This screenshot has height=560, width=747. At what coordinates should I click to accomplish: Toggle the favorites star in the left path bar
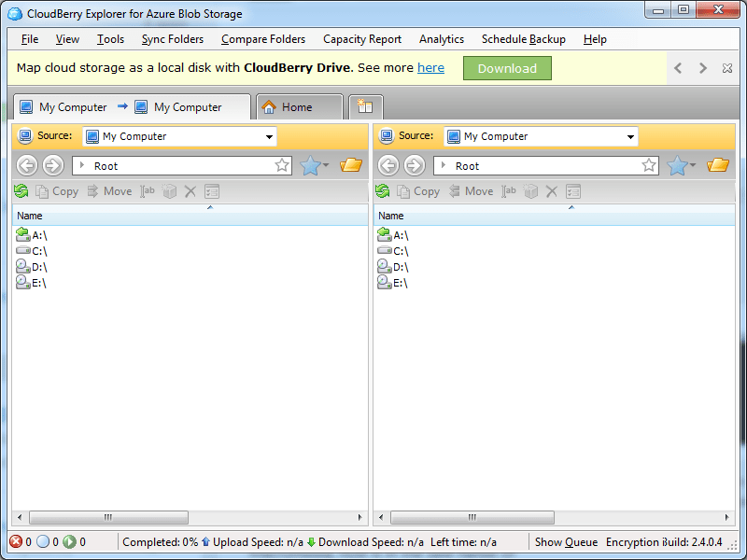point(282,164)
